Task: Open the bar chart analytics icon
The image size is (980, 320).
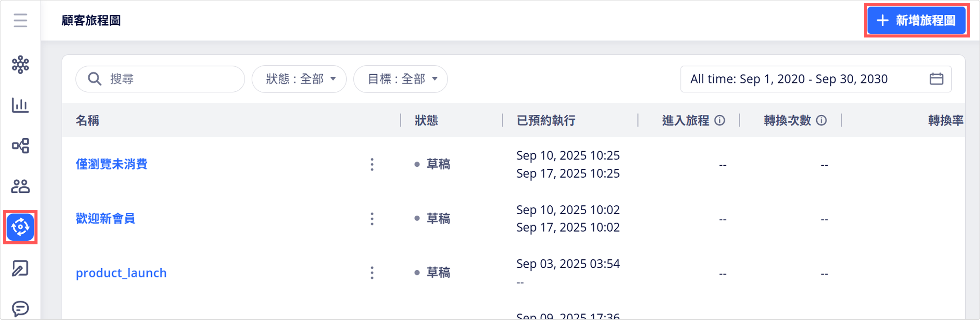Action: (20, 105)
